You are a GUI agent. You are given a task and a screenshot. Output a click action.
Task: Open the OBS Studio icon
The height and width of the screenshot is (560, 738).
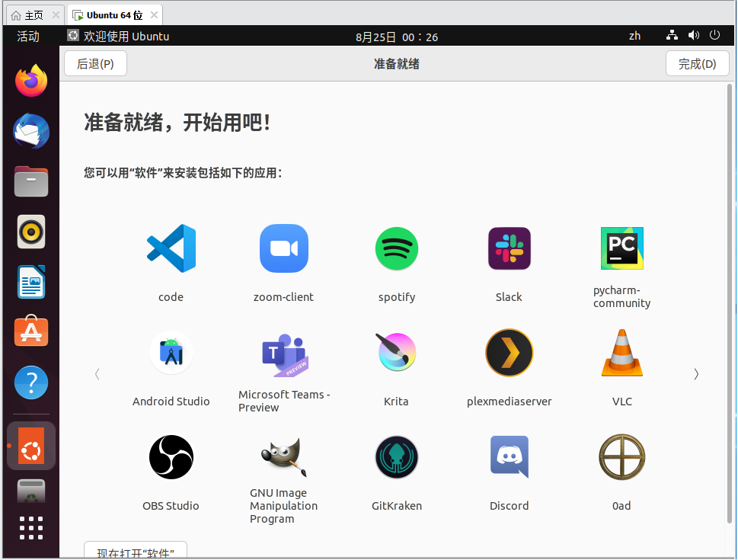point(171,457)
